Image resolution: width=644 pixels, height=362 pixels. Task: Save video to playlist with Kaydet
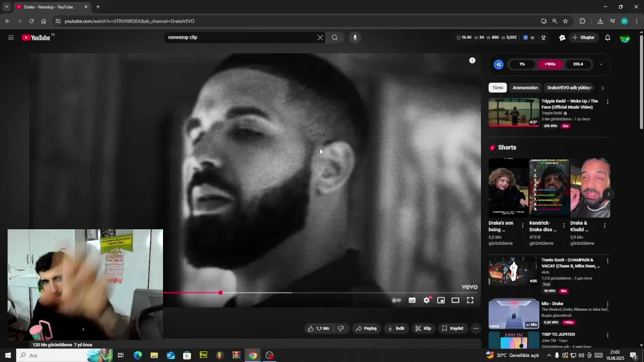point(453,328)
